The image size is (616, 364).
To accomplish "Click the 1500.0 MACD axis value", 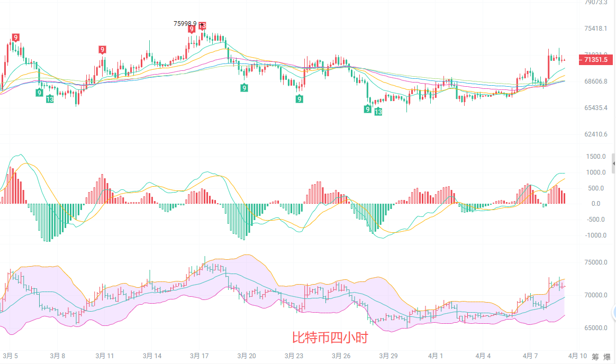I will (x=596, y=157).
